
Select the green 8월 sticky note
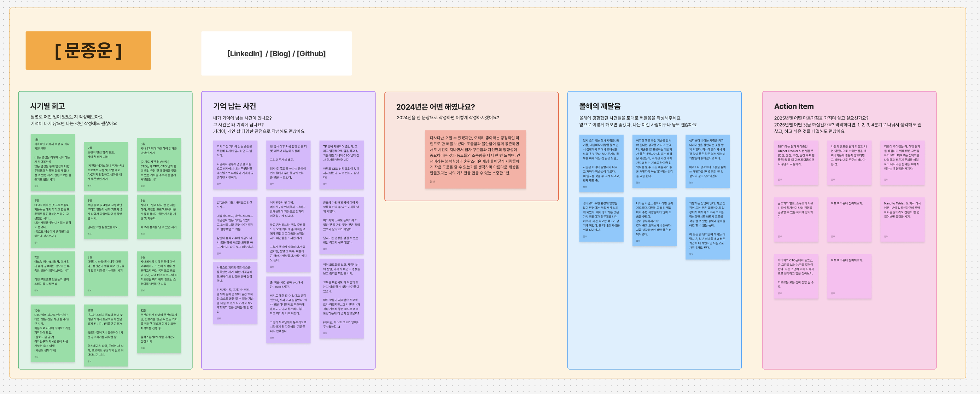pos(106,273)
